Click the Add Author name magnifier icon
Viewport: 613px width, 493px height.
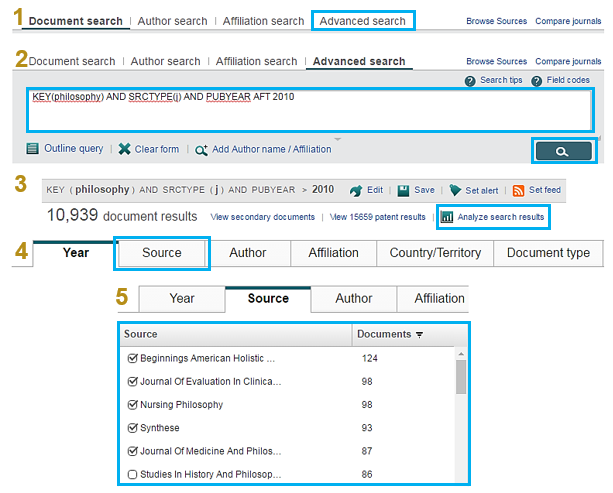tap(201, 150)
